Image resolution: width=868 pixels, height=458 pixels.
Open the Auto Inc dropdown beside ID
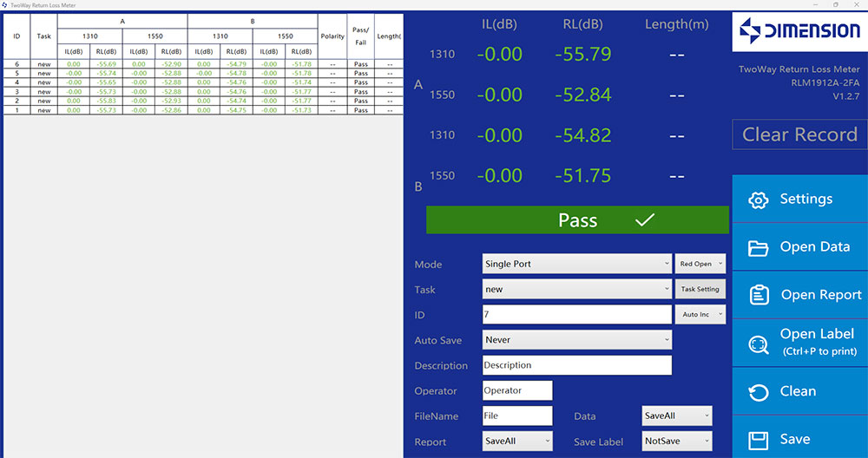[x=700, y=314]
